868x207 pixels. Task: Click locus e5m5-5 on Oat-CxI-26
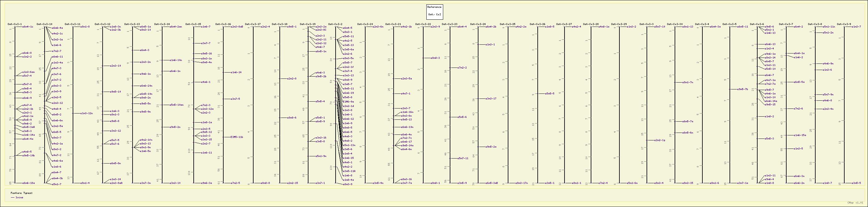pyautogui.click(x=550, y=93)
